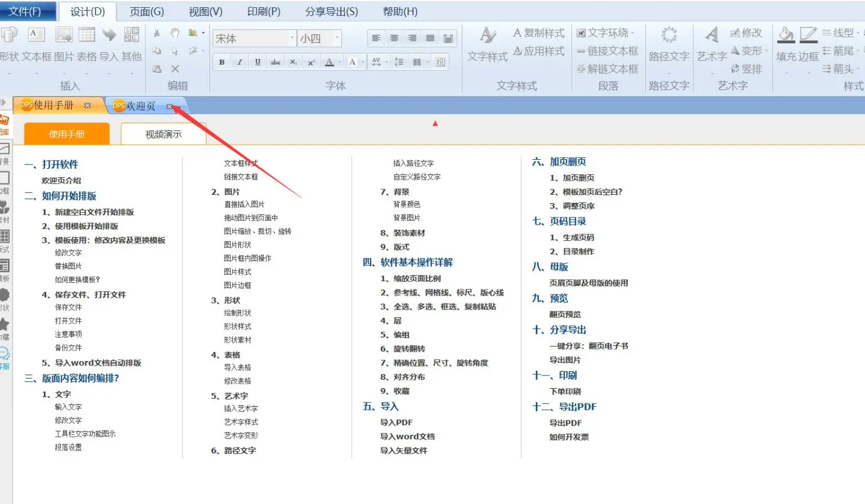Viewport: 865px width, 504px height.
Task: Open the 导入PDF link in contents
Action: (x=396, y=422)
